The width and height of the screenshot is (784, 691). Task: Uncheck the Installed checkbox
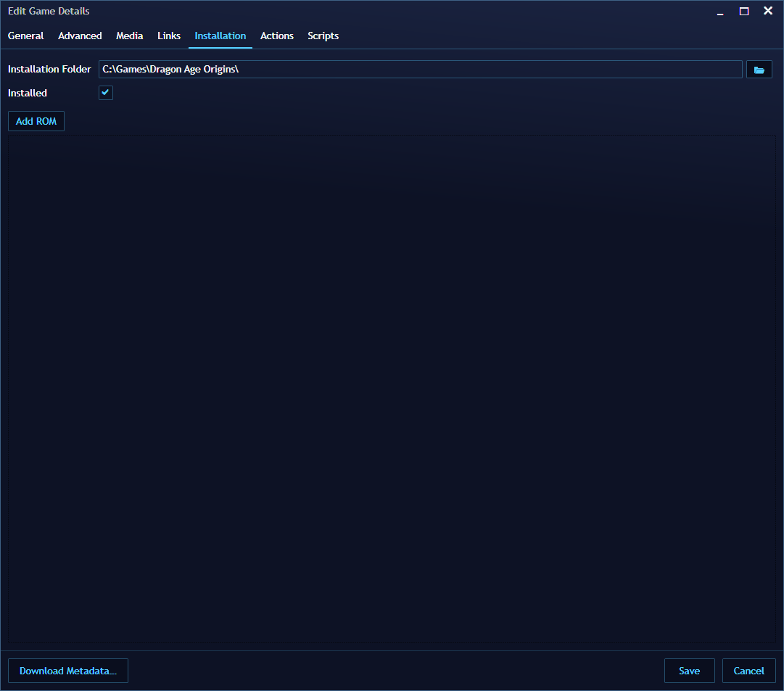click(105, 93)
